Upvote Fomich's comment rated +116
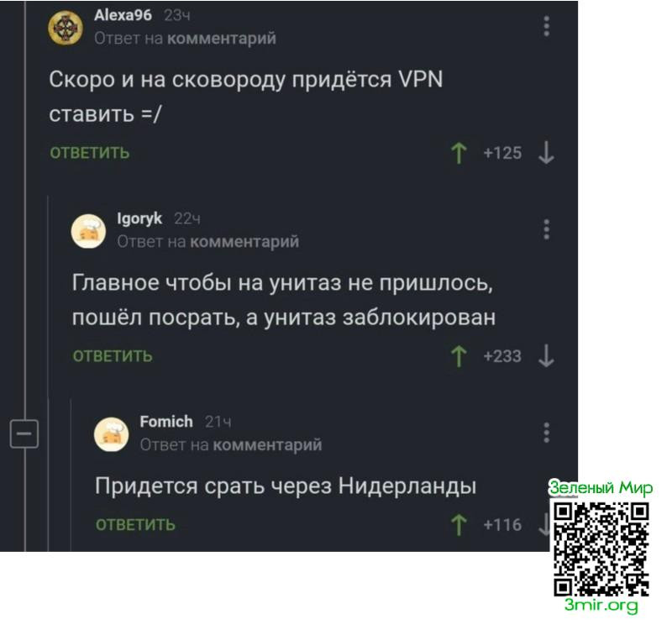This screenshot has height=625, width=672. coord(459,525)
